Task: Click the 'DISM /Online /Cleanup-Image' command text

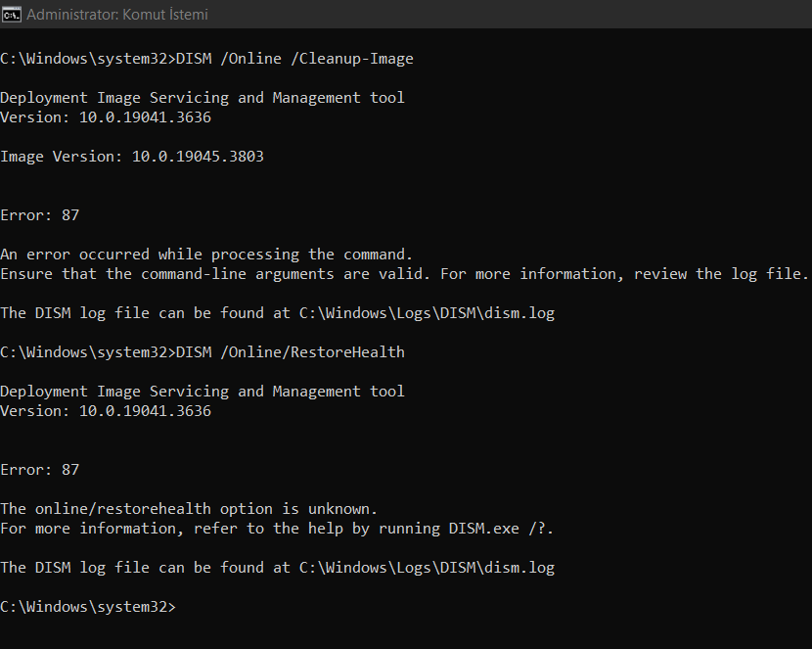Action: pyautogui.click(x=293, y=59)
